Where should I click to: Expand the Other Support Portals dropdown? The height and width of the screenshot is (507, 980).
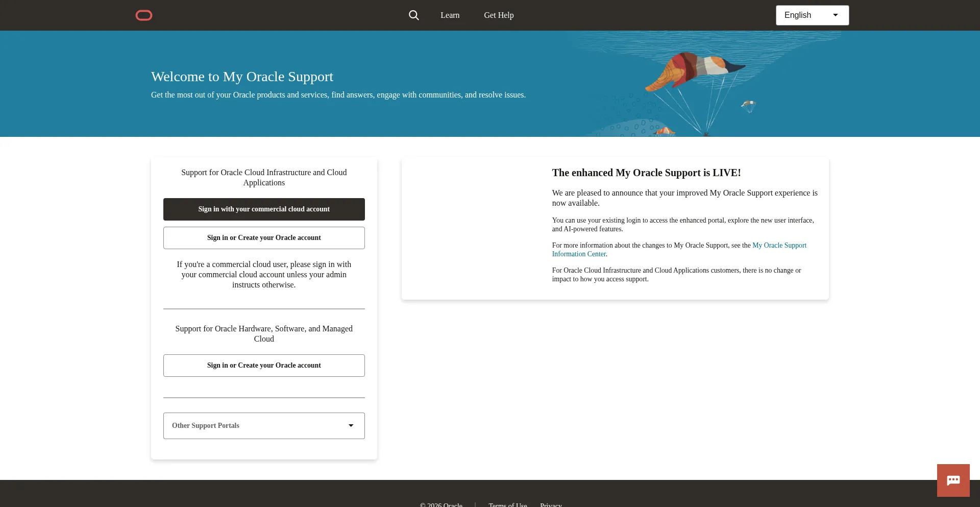tap(264, 426)
